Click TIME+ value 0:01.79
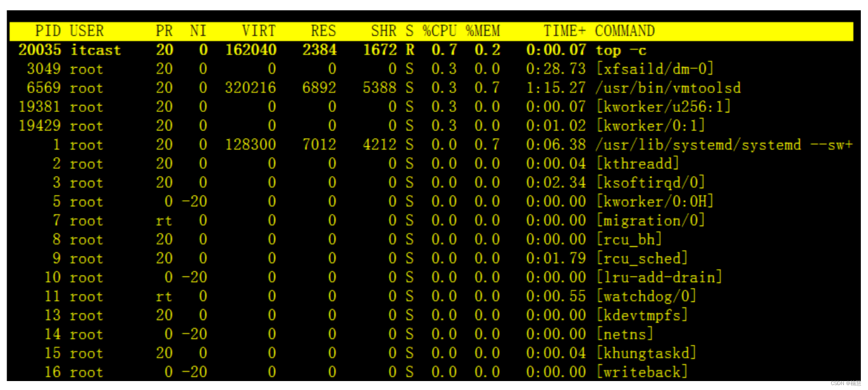The height and width of the screenshot is (390, 868). click(556, 258)
